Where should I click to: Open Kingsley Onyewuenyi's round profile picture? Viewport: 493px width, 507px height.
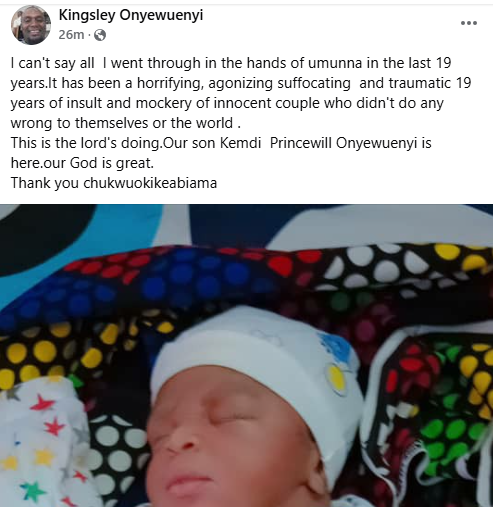pos(31,25)
